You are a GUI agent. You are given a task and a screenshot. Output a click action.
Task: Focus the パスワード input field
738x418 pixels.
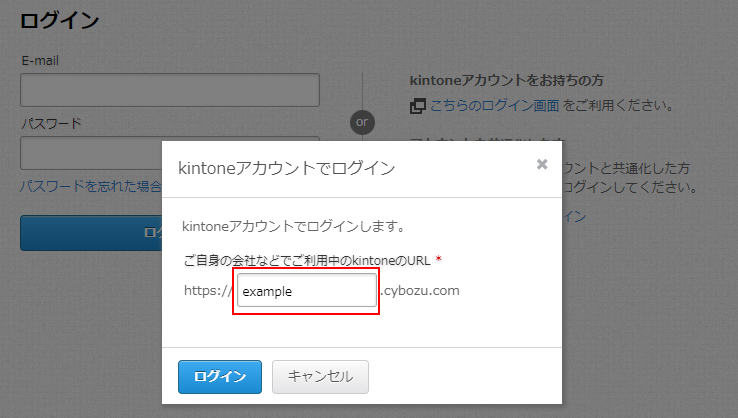tap(90, 152)
